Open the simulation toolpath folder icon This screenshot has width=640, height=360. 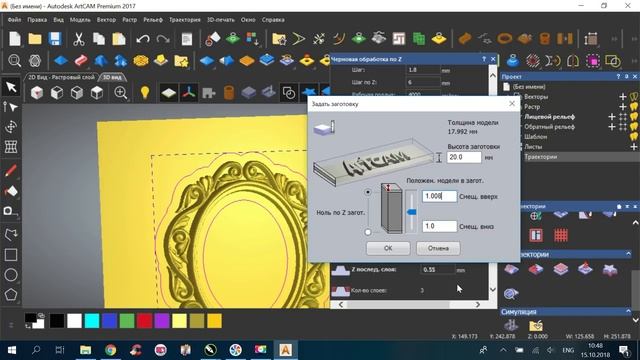click(x=536, y=325)
